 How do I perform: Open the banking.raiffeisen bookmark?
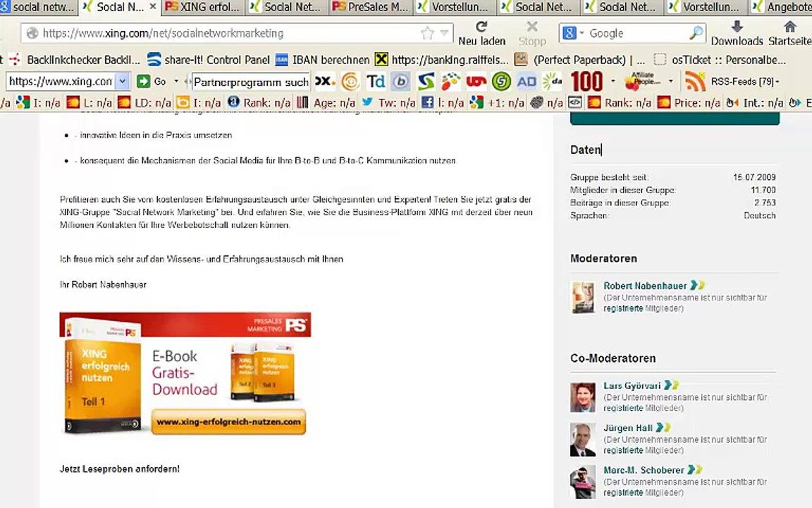click(442, 59)
